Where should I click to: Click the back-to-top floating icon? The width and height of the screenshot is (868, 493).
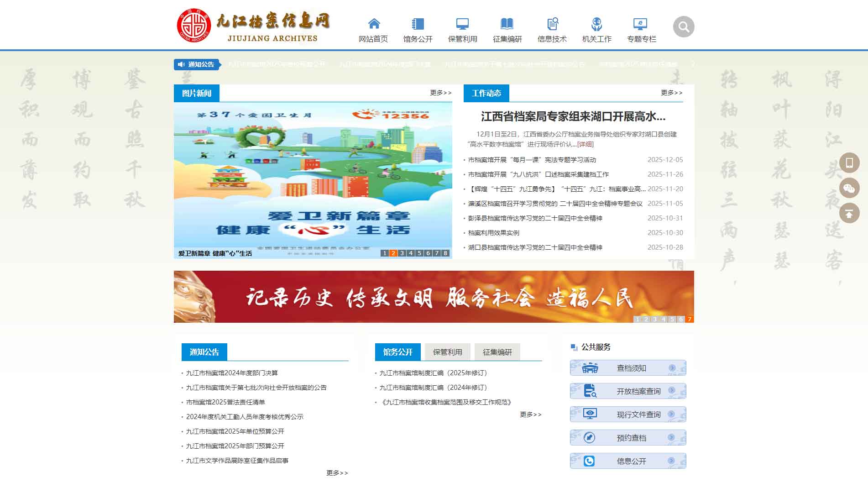849,213
